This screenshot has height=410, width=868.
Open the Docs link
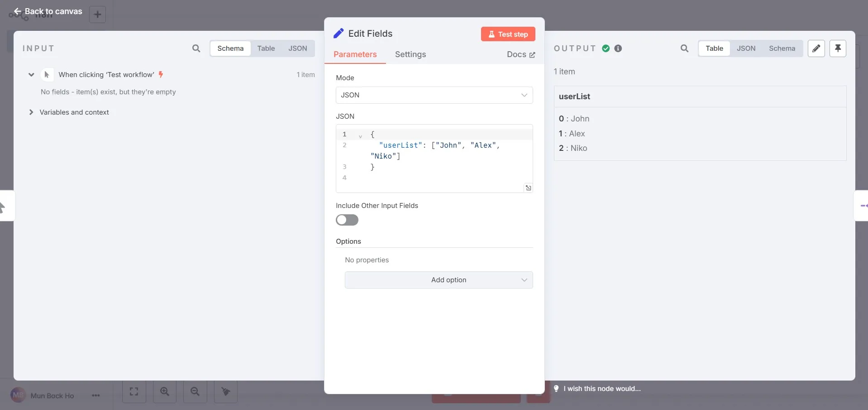point(521,54)
